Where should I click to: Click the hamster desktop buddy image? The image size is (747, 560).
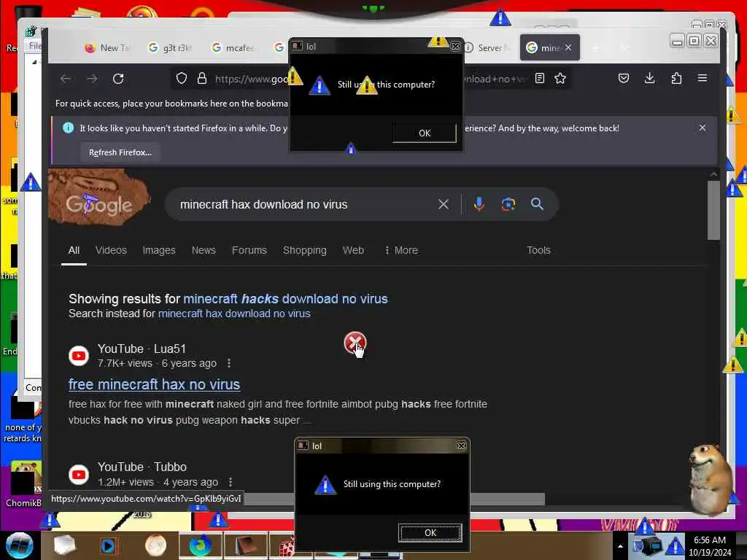tap(711, 480)
